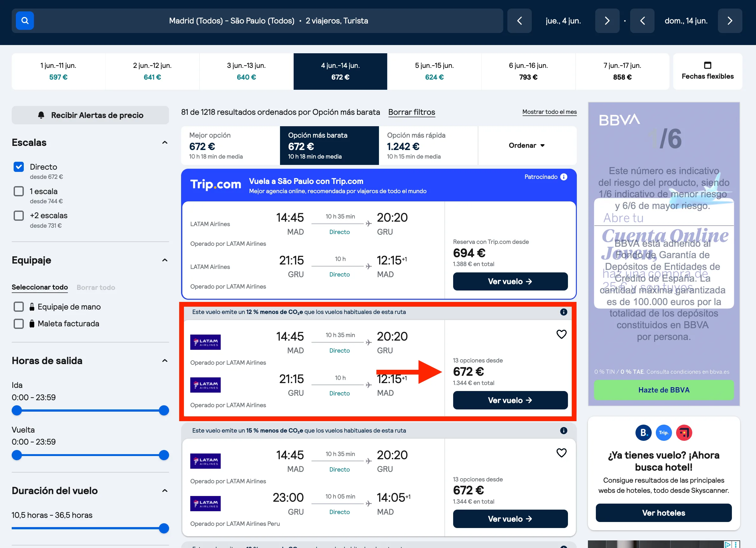
Task: Collapse the Escalas section
Action: pyautogui.click(x=165, y=143)
